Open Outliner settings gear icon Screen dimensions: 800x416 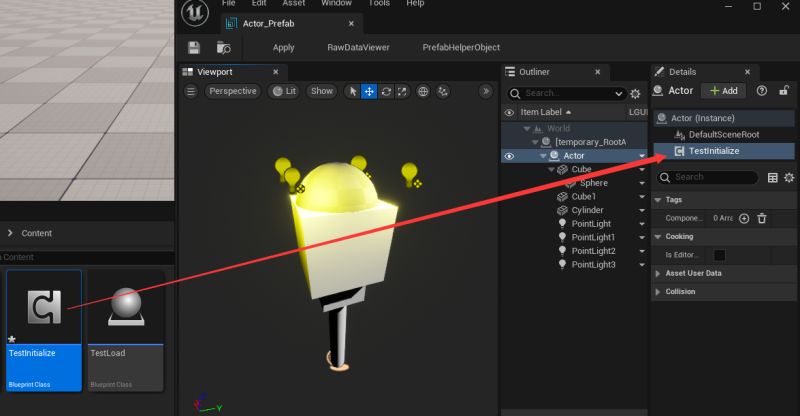tap(635, 93)
